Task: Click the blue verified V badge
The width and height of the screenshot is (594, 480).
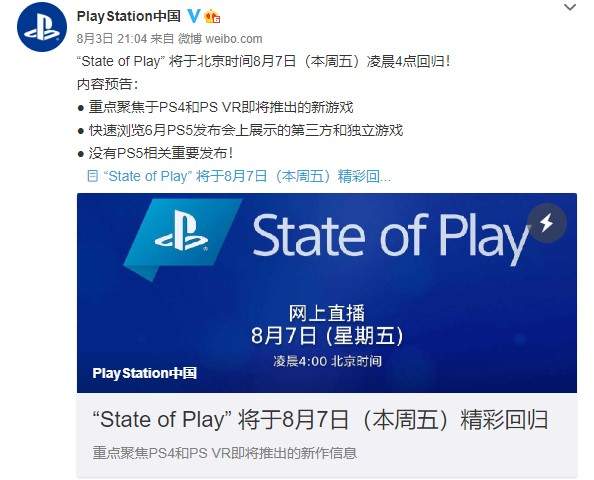Action: pyautogui.click(x=194, y=16)
